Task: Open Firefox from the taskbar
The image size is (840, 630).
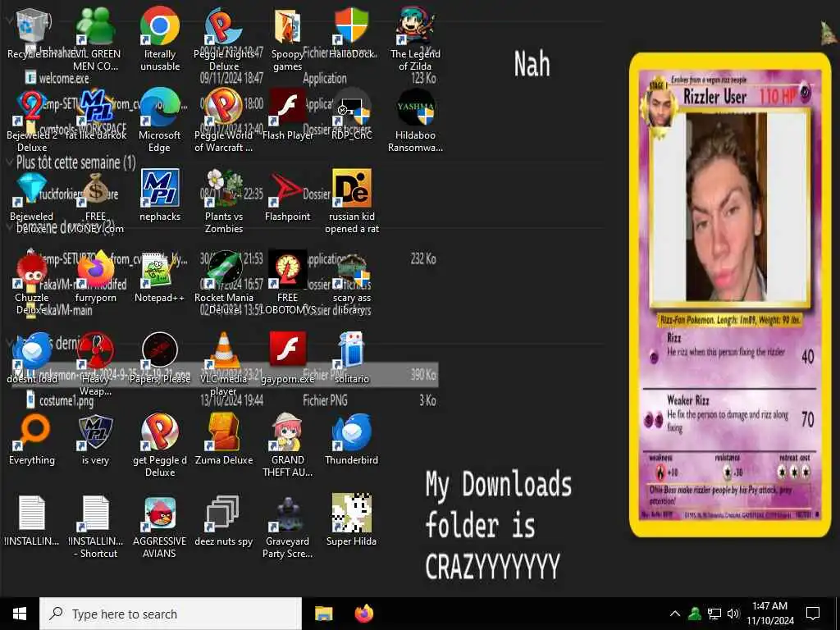Action: click(364, 614)
